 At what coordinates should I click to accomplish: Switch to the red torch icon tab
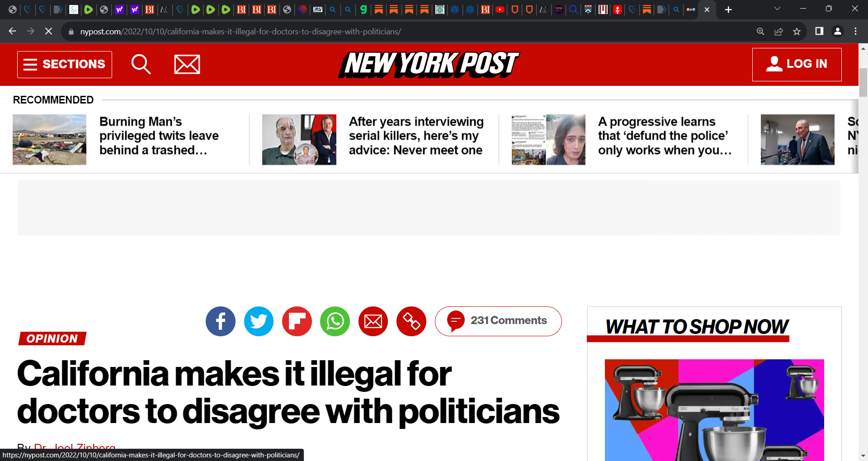(x=618, y=9)
